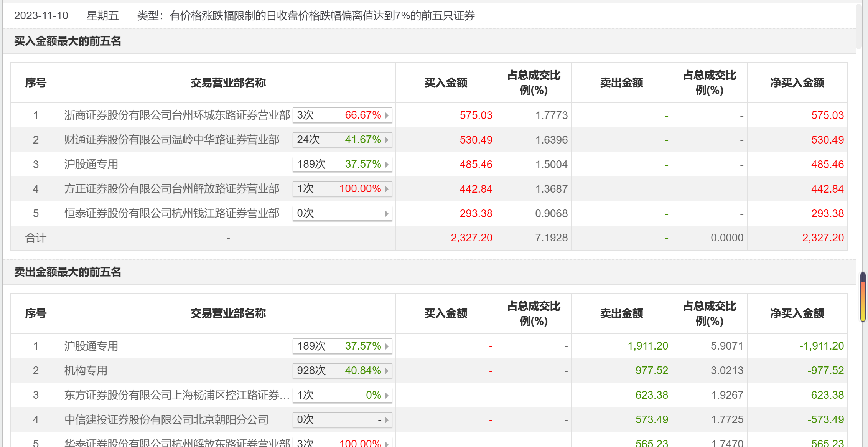Click arrow icon in 机构专用 928次 box
Viewport: 868px width, 447px height.
pyautogui.click(x=387, y=371)
